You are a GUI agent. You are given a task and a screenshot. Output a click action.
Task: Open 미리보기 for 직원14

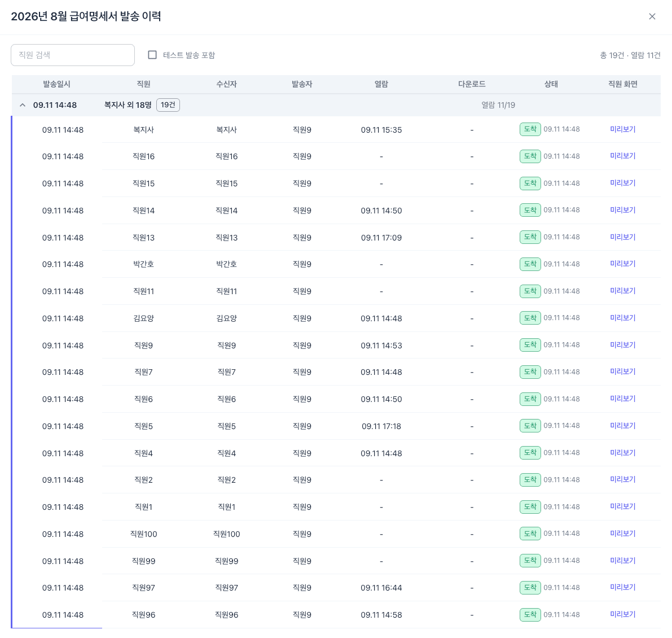623,210
